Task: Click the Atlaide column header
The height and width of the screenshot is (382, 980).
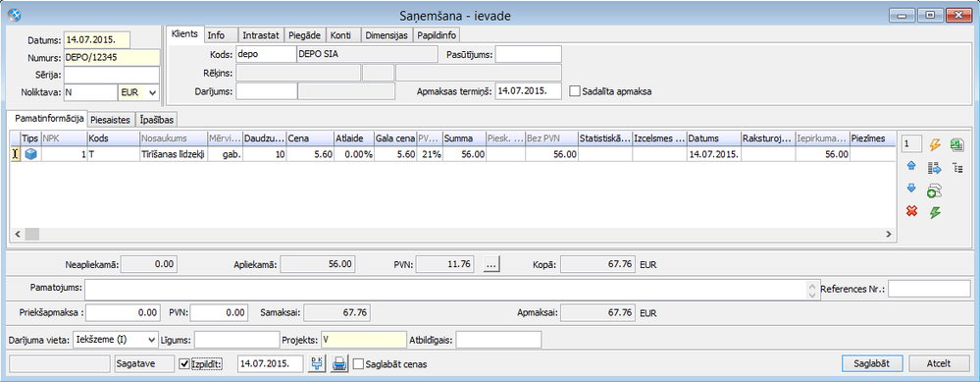Action: click(x=353, y=137)
